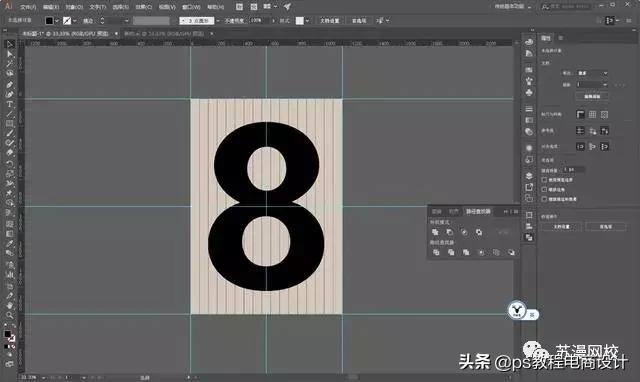Click Minus Front shape mode in Pathfinder
This screenshot has width=640, height=382.
(449, 232)
